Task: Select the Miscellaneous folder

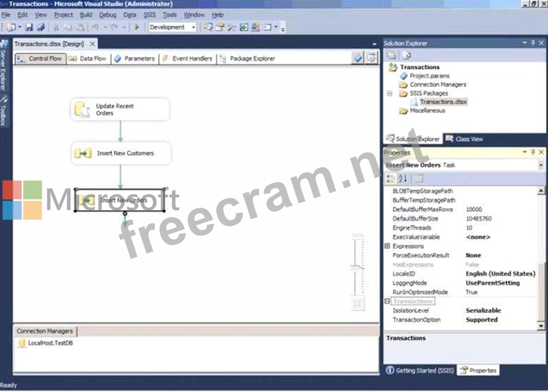Action: pyautogui.click(x=427, y=111)
